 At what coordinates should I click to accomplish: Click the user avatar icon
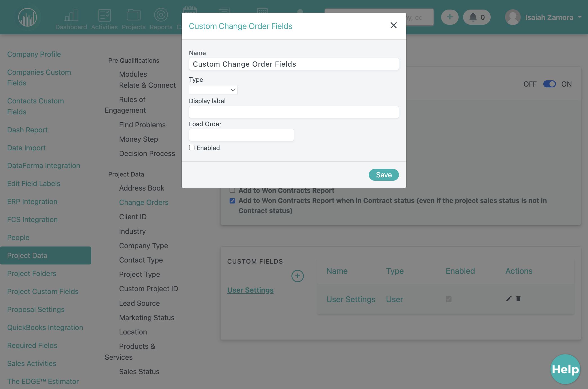click(513, 17)
